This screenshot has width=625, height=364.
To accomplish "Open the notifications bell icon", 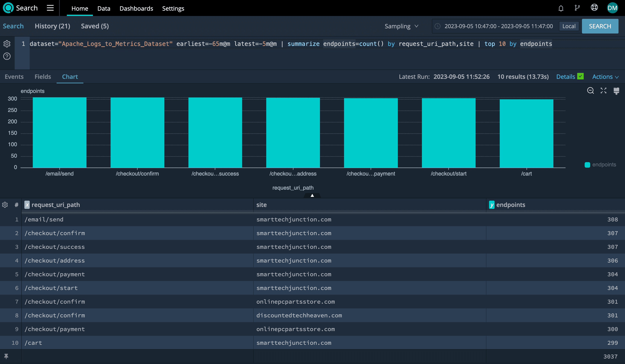I will 561,8.
